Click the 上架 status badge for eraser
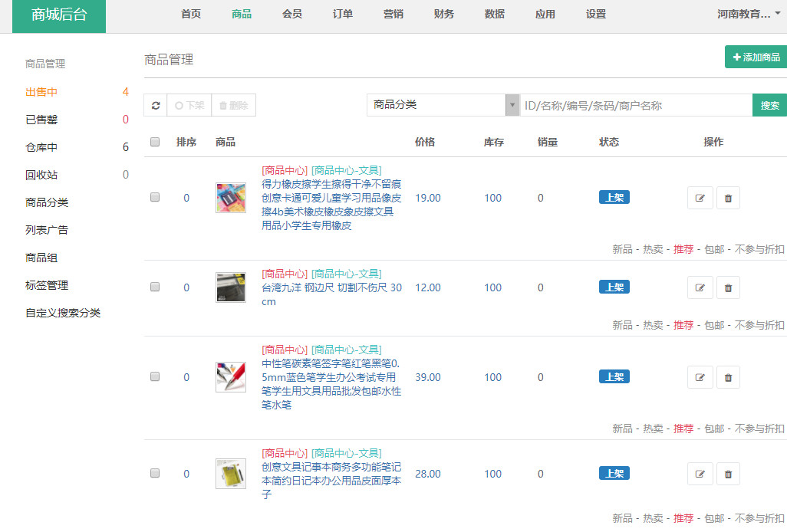Screen dimensions: 787x532 (614, 198)
